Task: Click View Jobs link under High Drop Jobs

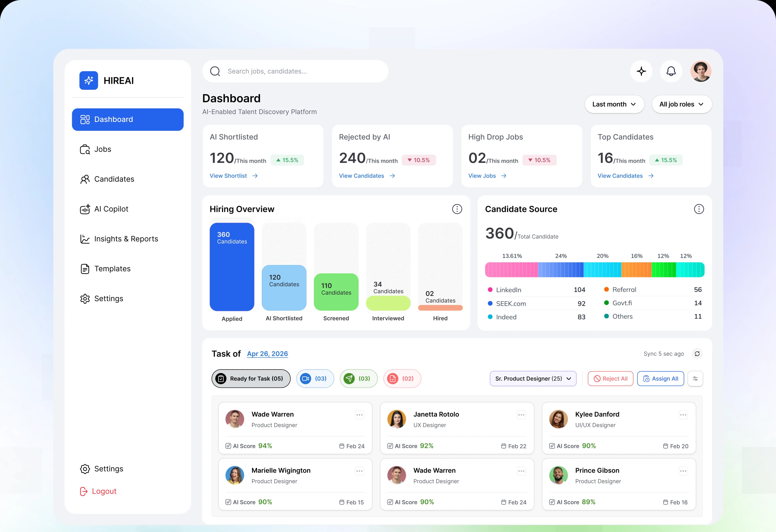Action: [x=487, y=176]
